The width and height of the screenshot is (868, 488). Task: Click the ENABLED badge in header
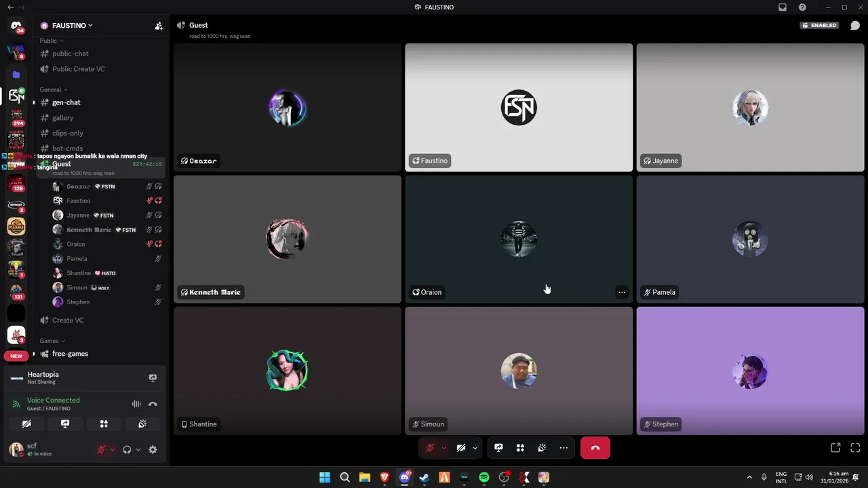coord(819,26)
